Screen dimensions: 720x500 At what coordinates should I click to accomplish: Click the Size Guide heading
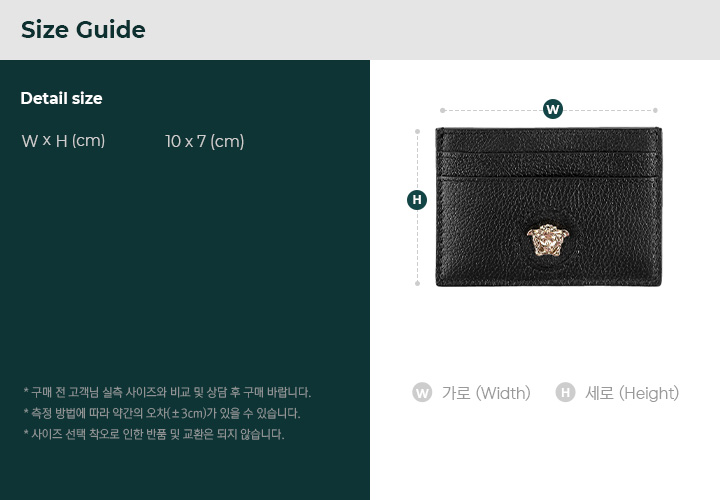pos(83,30)
